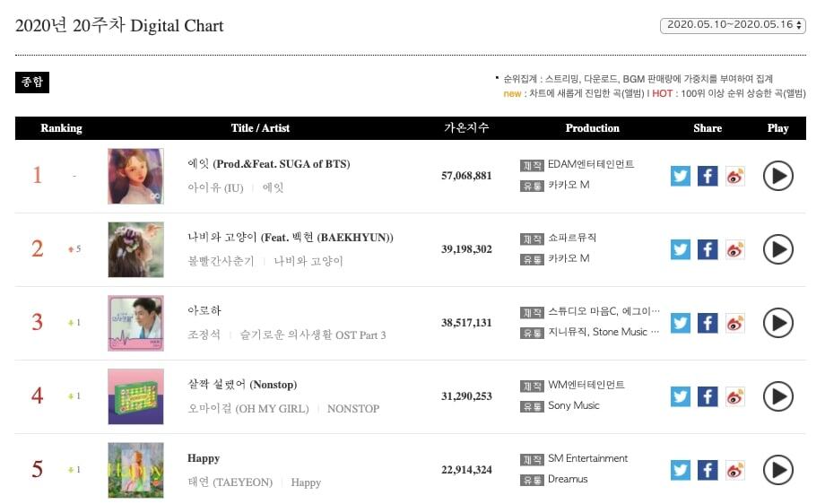825x504 pixels.
Task: Play the 살짝 설렜어 (Nonstop) track
Action: tap(777, 396)
